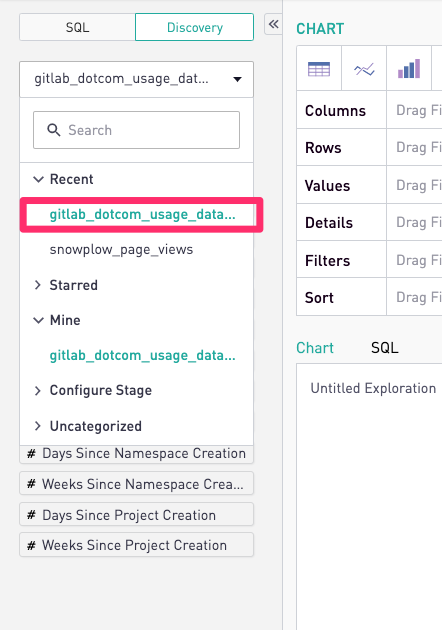Select the Days Since Project Creation field
442x630 pixels.
[137, 515]
